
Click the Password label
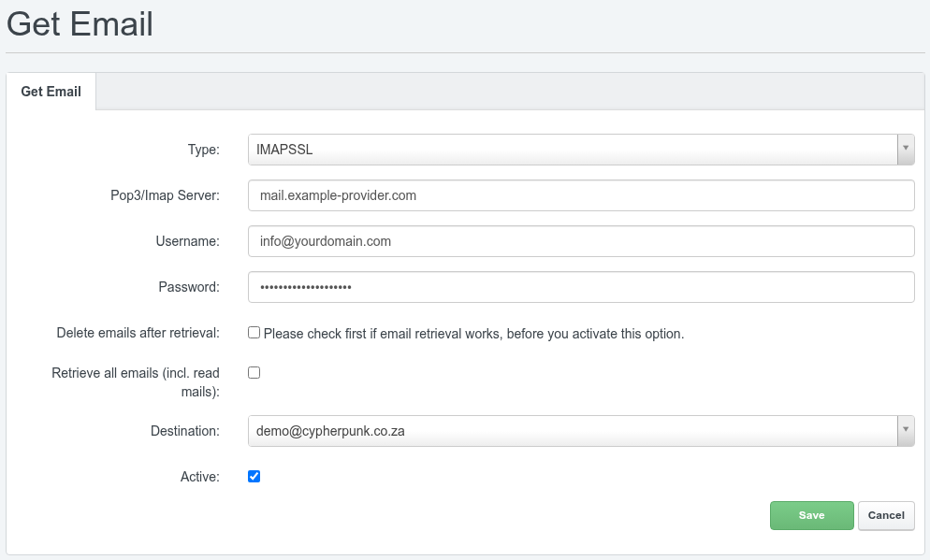[x=189, y=287]
